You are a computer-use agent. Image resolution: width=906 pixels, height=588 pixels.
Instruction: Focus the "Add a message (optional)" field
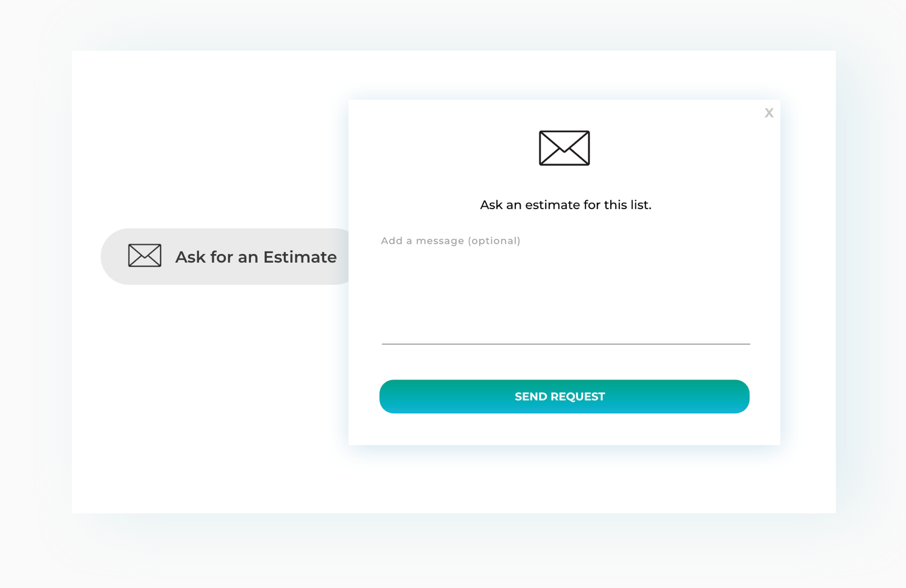(450, 241)
